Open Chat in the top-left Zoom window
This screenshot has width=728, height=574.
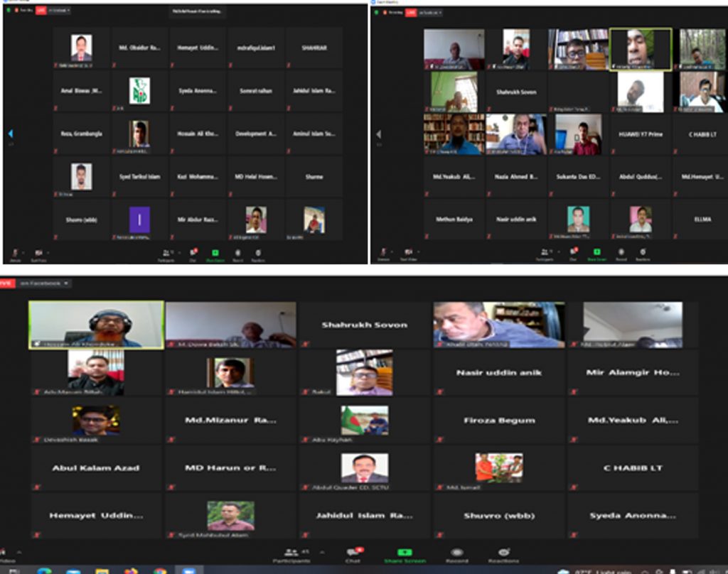[x=193, y=254]
